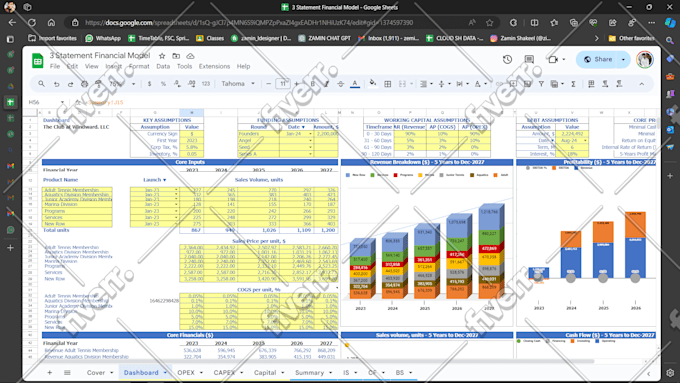Open the Tools menu

184,66
